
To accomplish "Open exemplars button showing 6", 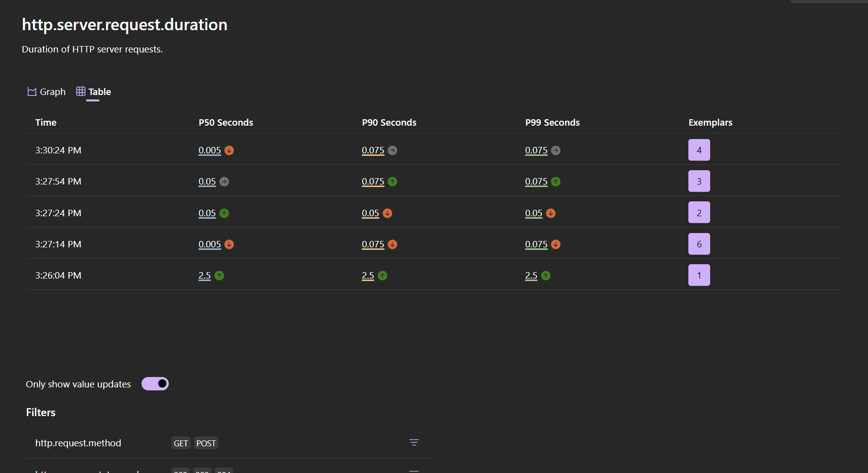I will pyautogui.click(x=699, y=244).
